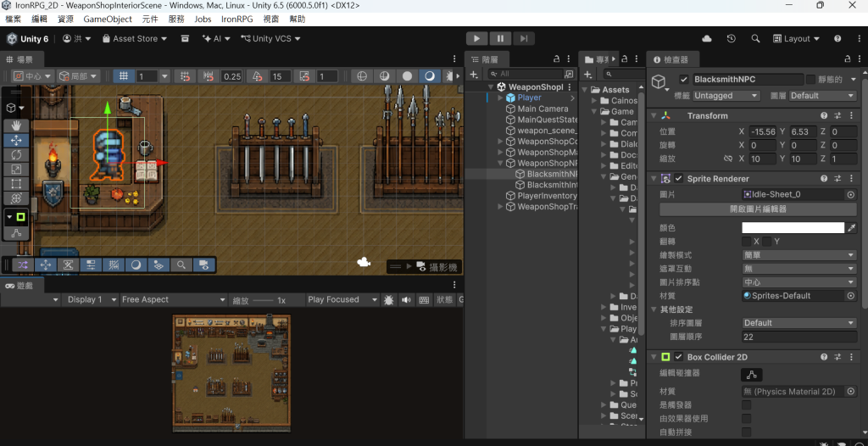Disable the Sprite Renderer component checkbox
This screenshot has height=446, width=868.
tap(679, 179)
